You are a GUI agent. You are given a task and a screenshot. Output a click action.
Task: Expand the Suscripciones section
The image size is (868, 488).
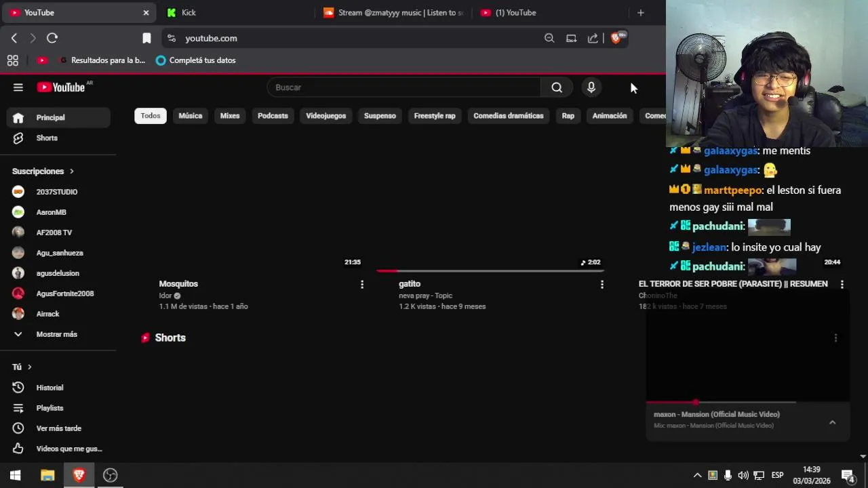(43, 171)
